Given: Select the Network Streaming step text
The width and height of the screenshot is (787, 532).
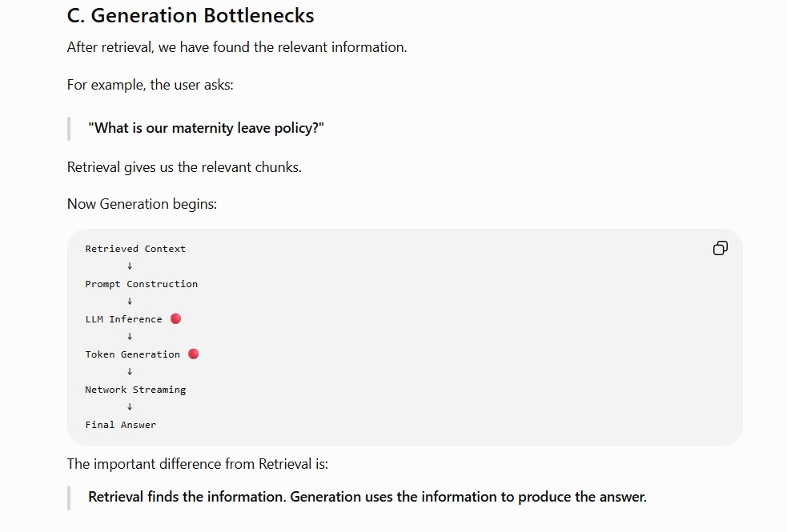Looking at the screenshot, I should click(x=135, y=390).
